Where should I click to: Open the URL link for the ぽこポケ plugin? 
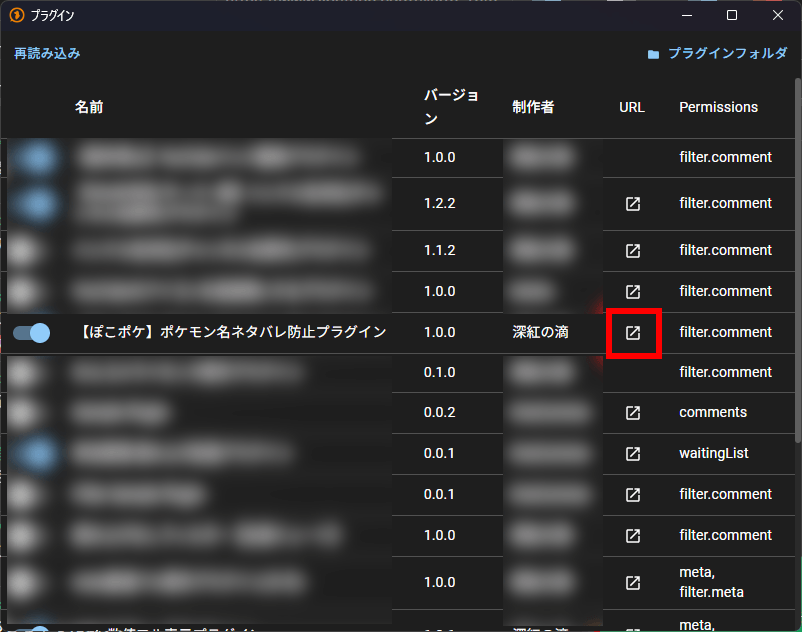pos(632,332)
